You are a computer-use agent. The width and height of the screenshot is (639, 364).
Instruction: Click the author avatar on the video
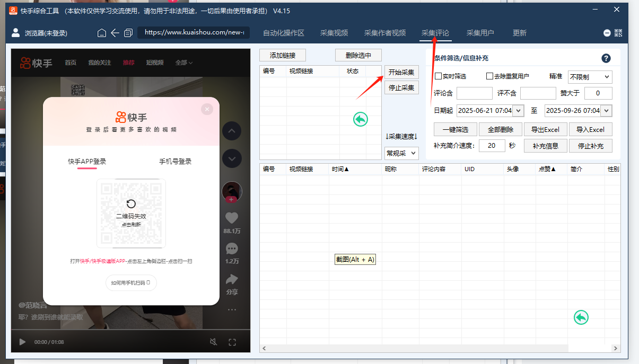click(x=232, y=191)
